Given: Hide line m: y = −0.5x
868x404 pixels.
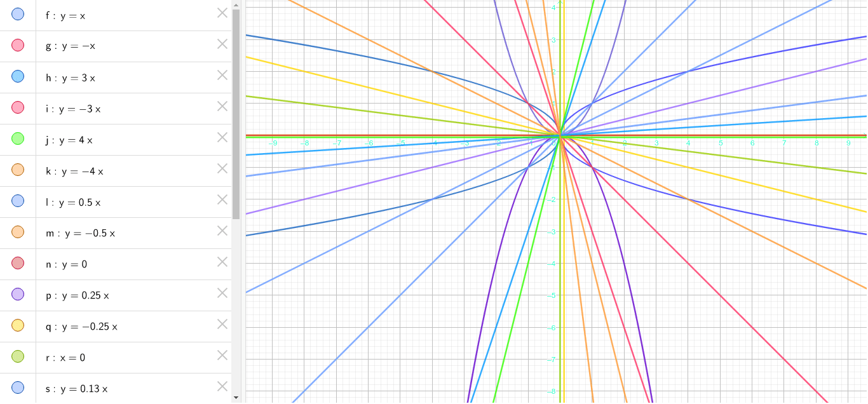Looking at the screenshot, I should 18,232.
